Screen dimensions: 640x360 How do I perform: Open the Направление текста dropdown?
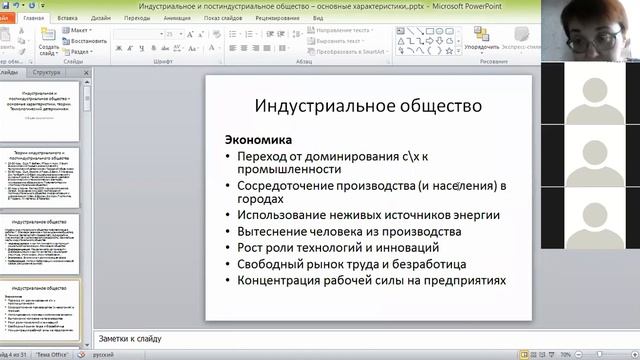click(x=340, y=30)
